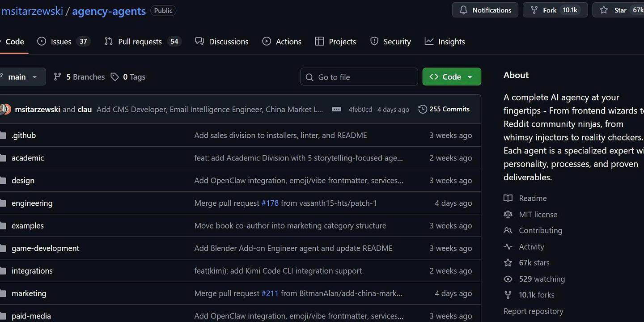Open the Actions tab
The height and width of the screenshot is (322, 644).
click(282, 42)
